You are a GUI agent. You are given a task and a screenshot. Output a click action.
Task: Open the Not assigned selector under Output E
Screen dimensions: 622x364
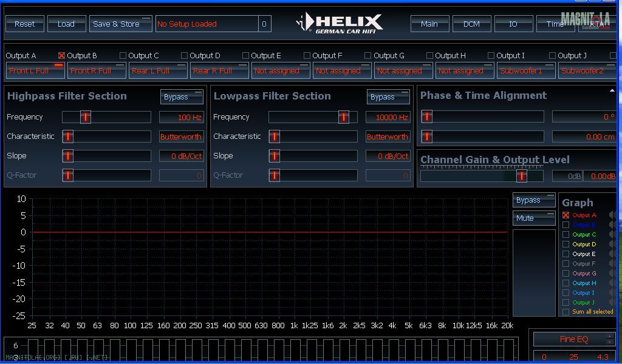(281, 70)
